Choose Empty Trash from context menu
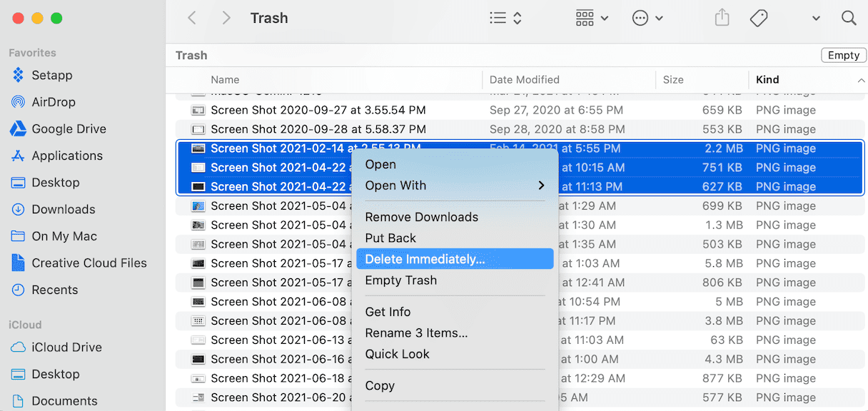The height and width of the screenshot is (411, 868). pyautogui.click(x=400, y=280)
